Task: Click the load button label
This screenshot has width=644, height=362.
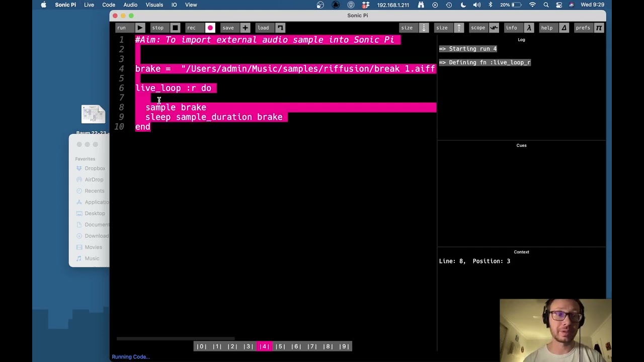Action: tap(263, 28)
